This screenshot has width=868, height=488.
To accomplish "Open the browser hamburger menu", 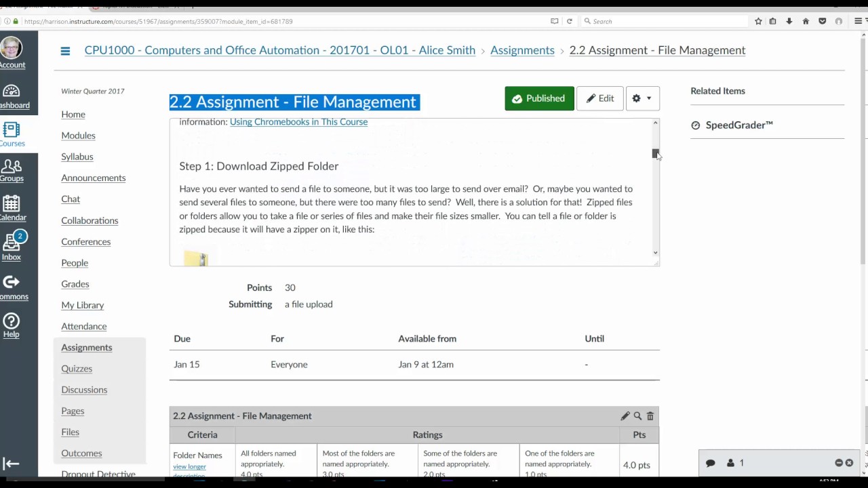I will pos(858,21).
